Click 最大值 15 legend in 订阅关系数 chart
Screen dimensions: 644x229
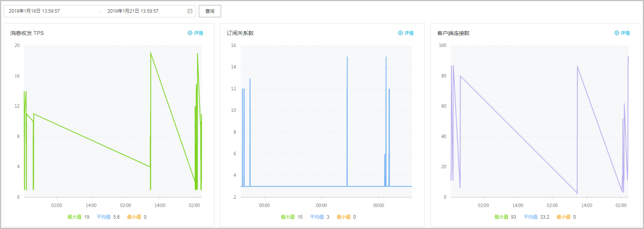click(x=292, y=217)
